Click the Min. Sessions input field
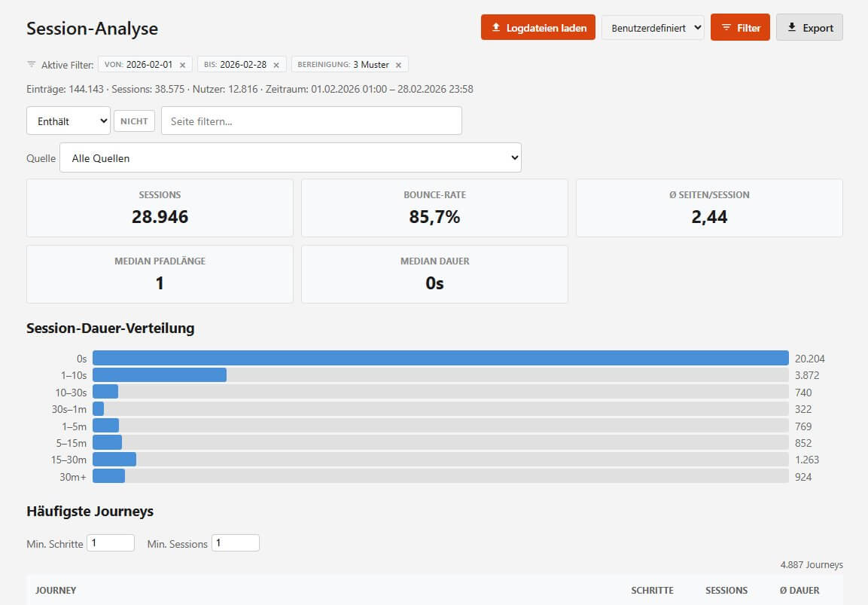Viewport: 868px width, 605px height. pos(236,542)
